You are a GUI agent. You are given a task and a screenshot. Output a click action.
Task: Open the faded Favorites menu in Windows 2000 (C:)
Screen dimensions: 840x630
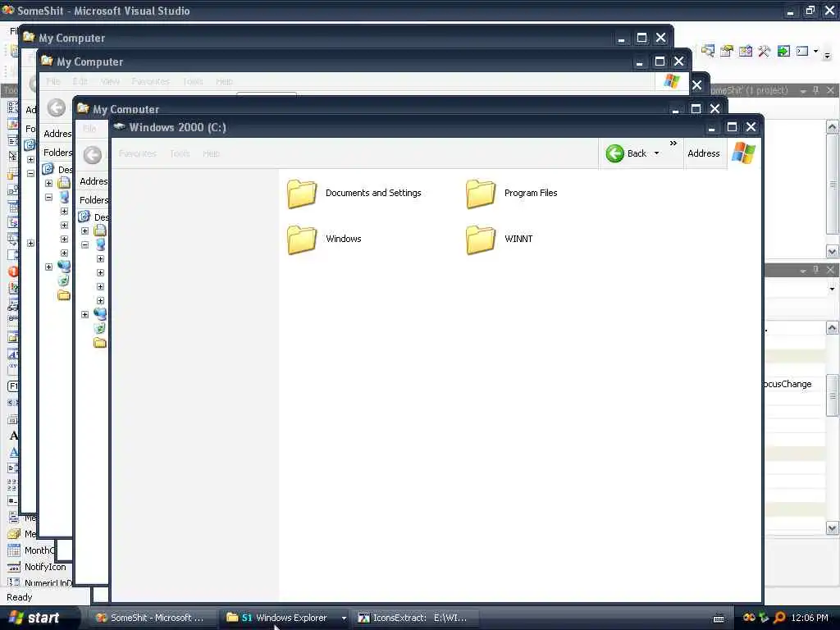(x=138, y=153)
